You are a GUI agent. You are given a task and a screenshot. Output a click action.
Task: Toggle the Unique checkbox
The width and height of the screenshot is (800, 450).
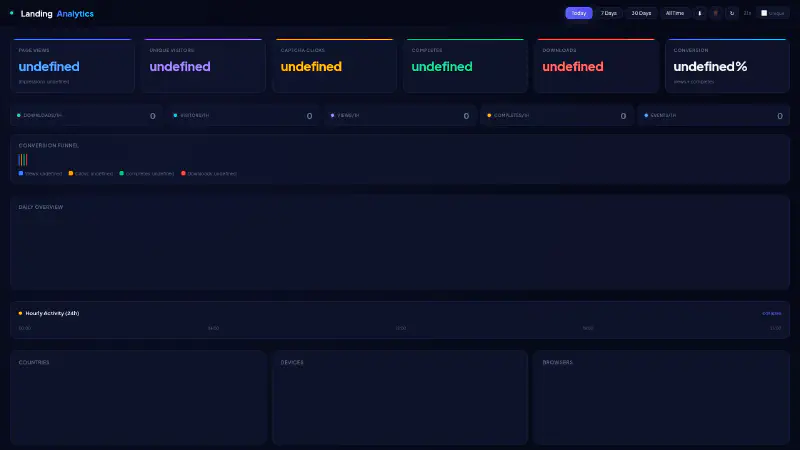point(764,13)
